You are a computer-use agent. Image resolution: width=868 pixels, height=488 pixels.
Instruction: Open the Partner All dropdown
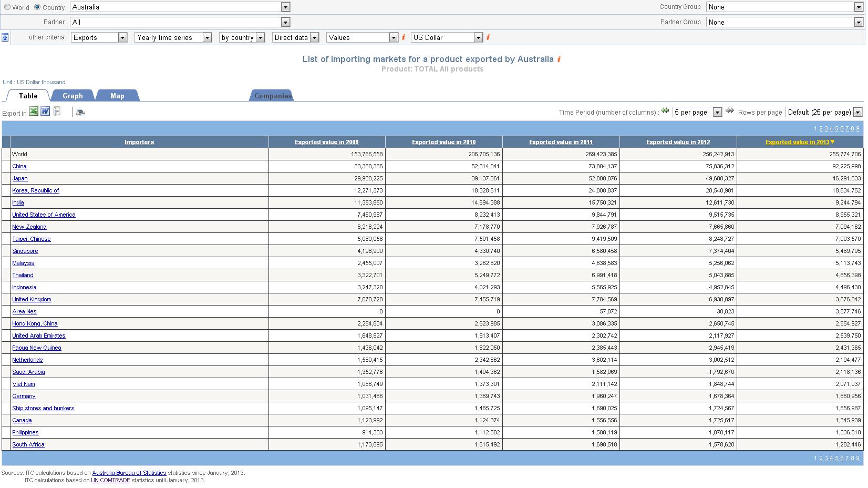[180, 22]
